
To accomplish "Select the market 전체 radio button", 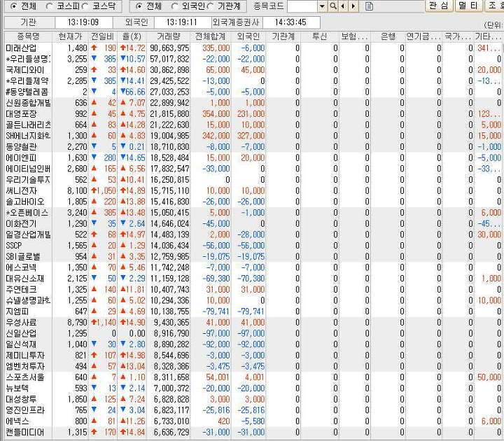I will [x=13, y=6].
